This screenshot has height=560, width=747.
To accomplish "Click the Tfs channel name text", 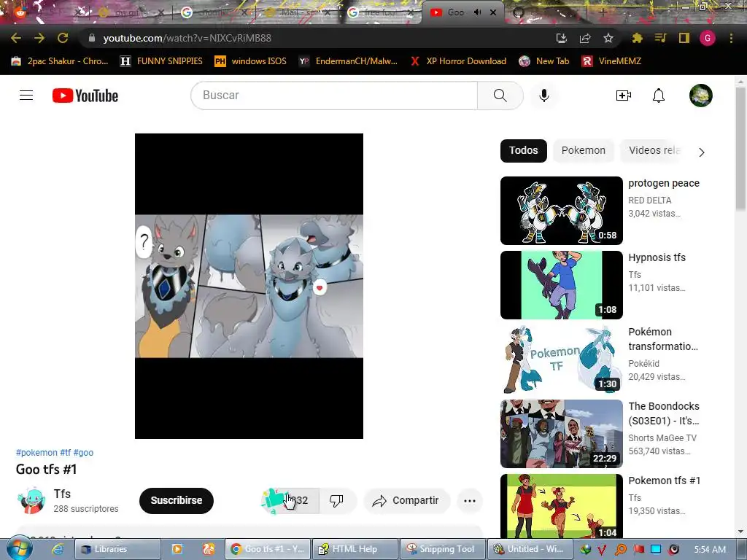I will coord(62,494).
